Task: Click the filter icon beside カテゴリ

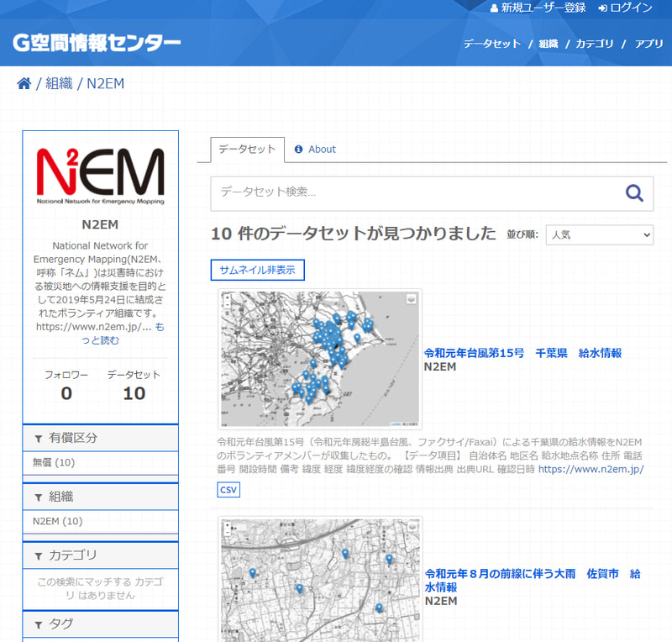Action: (x=39, y=556)
